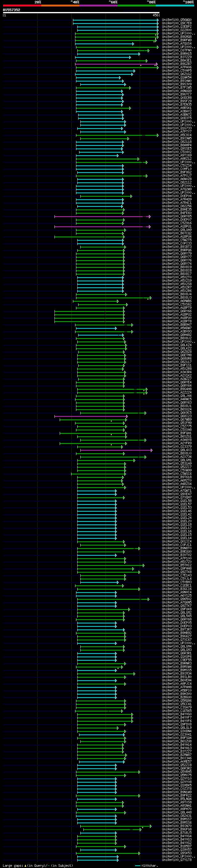Select hit label UniRef100_Q3EBP2
Image resolution: width=197 pixels, height=868 pixels.
(177, 26)
